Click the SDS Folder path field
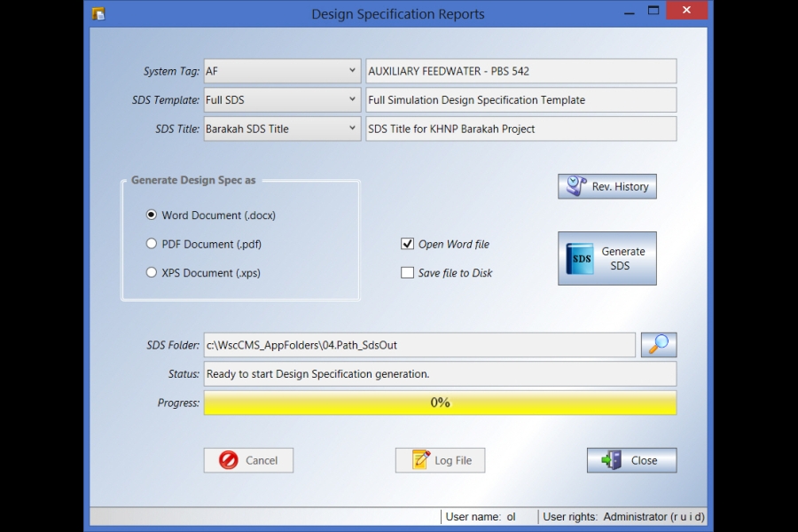 pyautogui.click(x=419, y=345)
